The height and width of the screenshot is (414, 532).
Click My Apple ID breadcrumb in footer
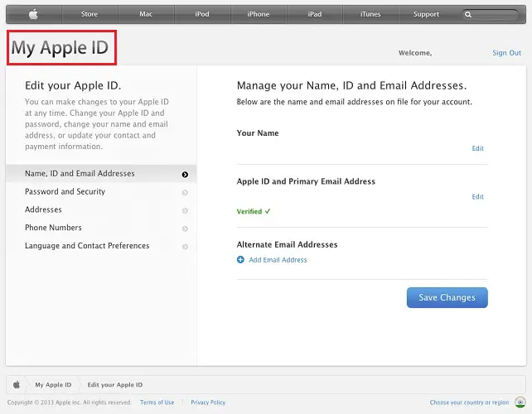point(53,385)
